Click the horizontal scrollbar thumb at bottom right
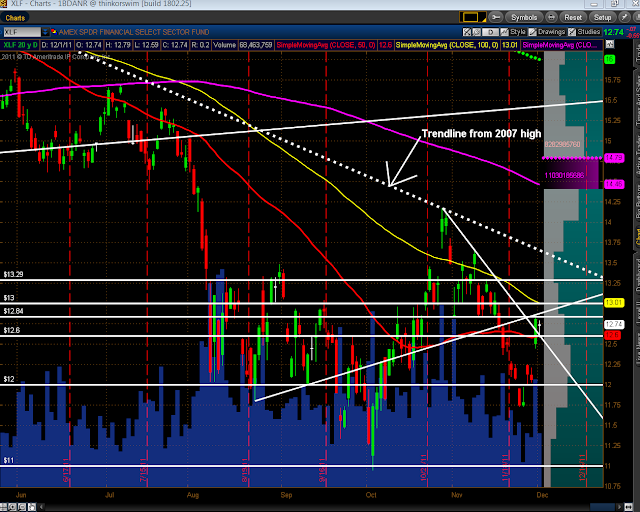 pyautogui.click(x=604, y=507)
